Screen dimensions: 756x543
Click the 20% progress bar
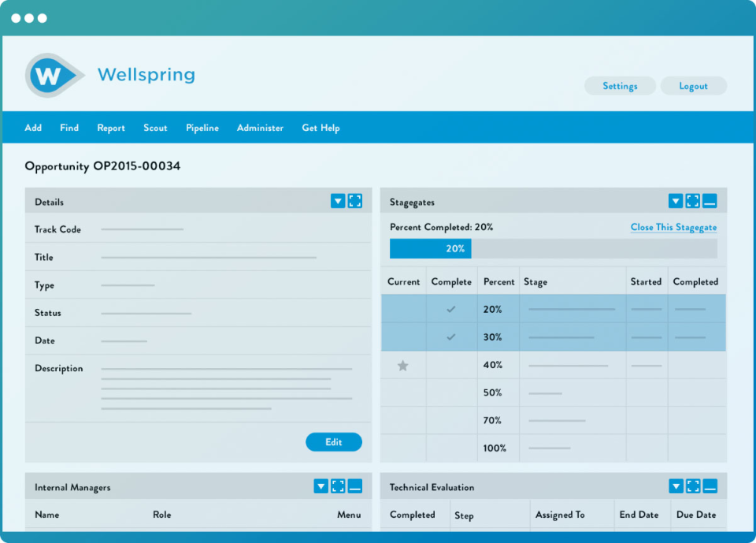point(430,247)
